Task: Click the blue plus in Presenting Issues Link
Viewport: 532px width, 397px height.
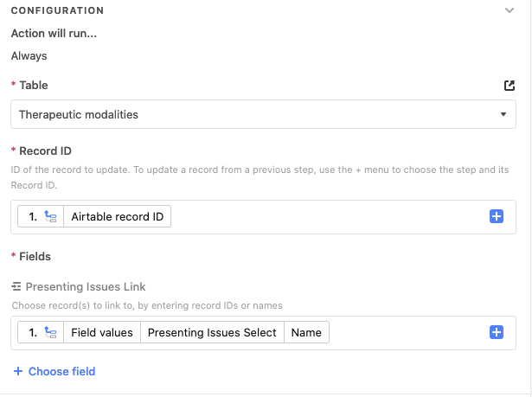Action: [496, 332]
